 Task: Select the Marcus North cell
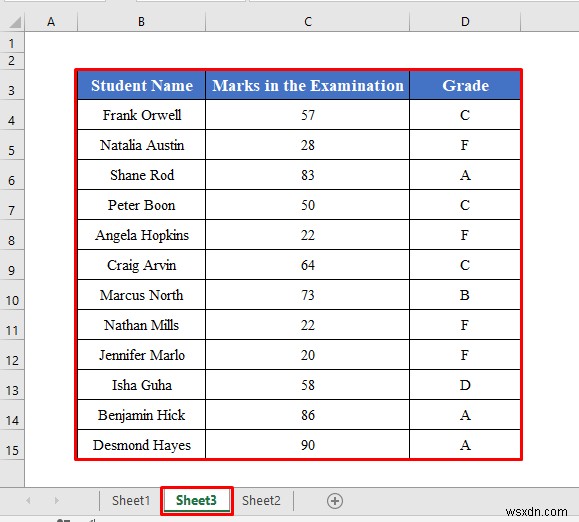[x=141, y=295]
